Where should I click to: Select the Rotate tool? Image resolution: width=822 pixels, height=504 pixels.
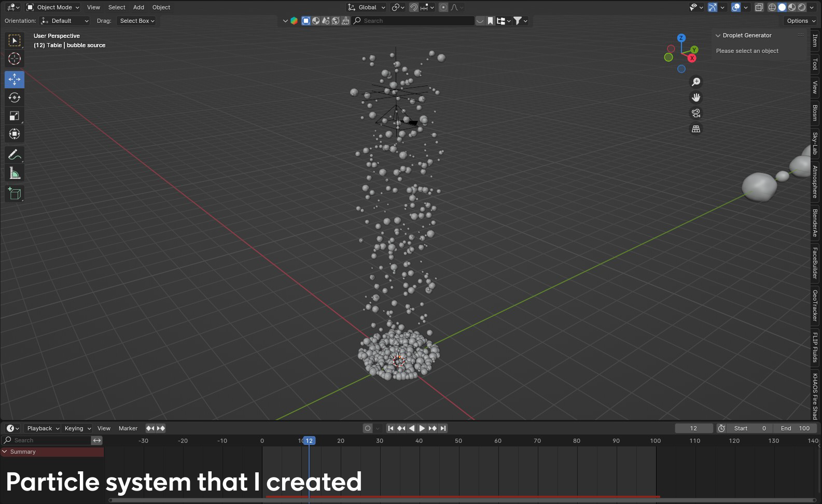coord(15,97)
